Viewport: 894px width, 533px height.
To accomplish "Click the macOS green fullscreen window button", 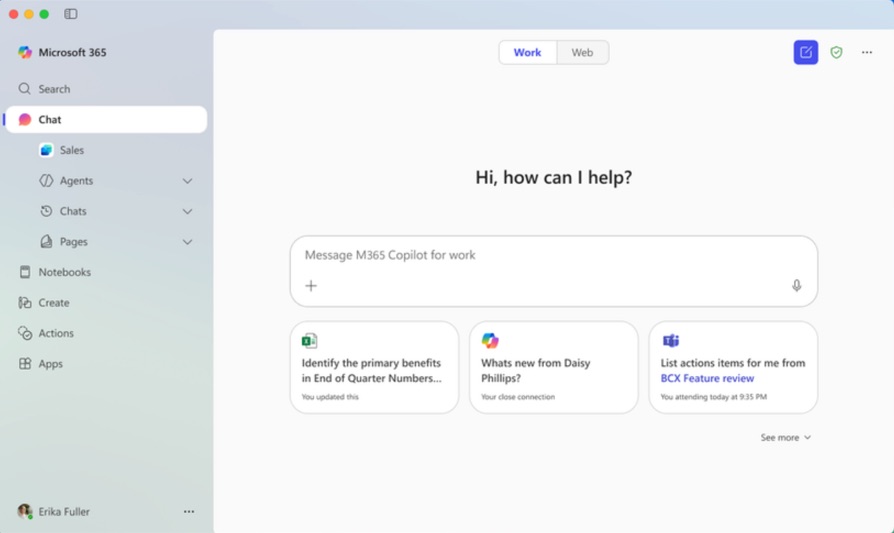I will pos(44,14).
